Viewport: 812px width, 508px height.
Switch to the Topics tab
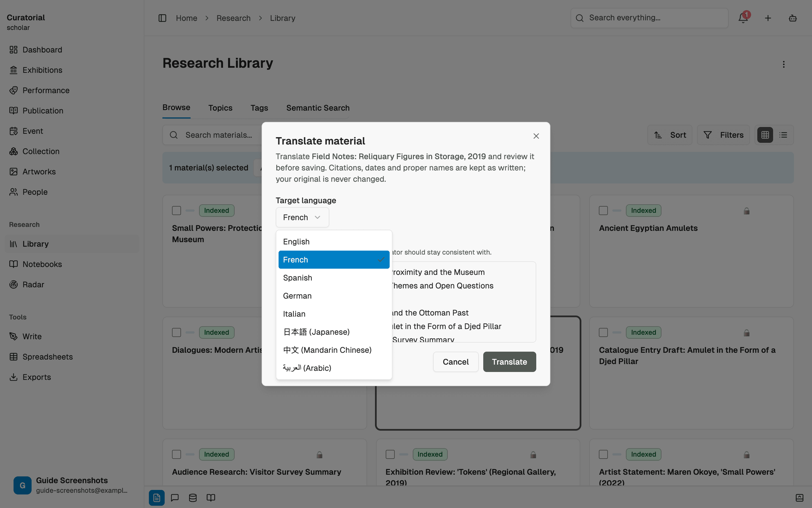click(x=220, y=108)
